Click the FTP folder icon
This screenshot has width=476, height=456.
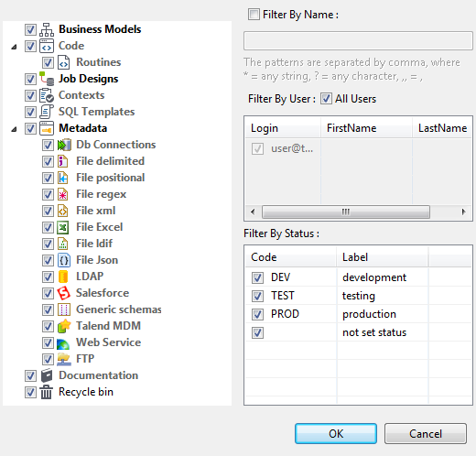(64, 359)
